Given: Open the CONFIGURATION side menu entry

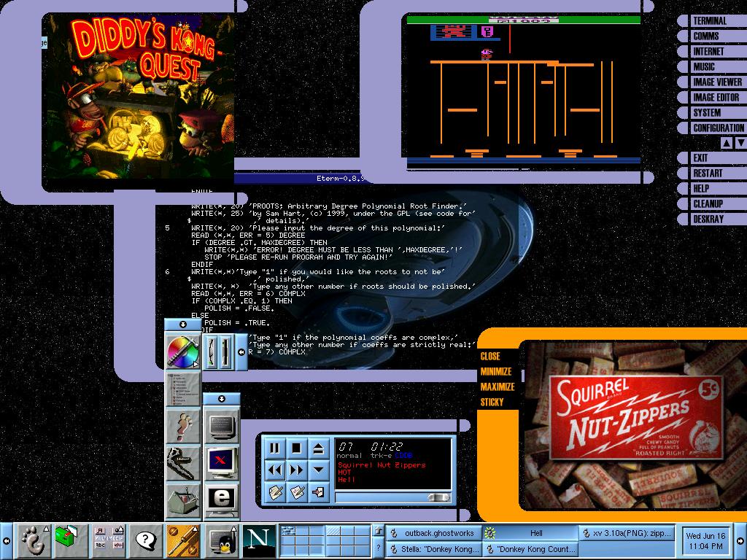Looking at the screenshot, I should 719,128.
